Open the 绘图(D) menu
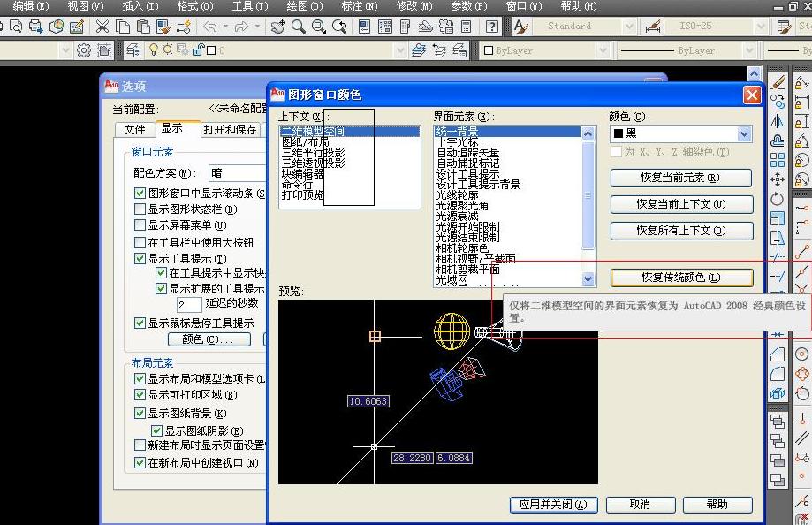812x525 pixels. click(x=304, y=6)
